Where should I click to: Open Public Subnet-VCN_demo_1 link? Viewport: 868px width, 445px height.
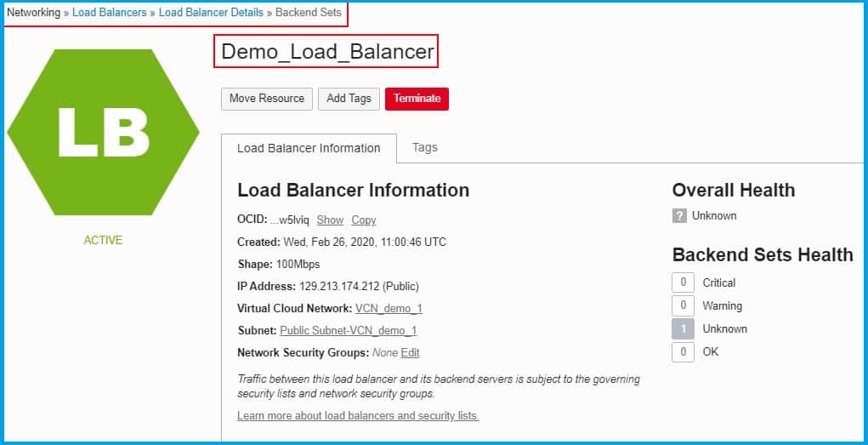(349, 331)
